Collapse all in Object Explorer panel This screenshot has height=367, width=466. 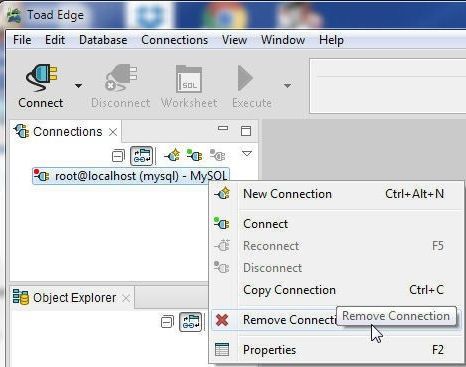(167, 322)
